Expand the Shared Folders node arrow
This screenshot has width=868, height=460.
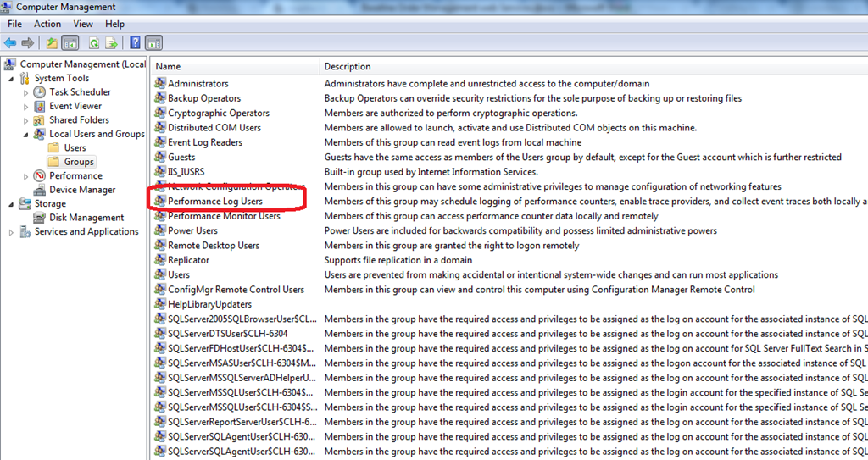pos(25,120)
